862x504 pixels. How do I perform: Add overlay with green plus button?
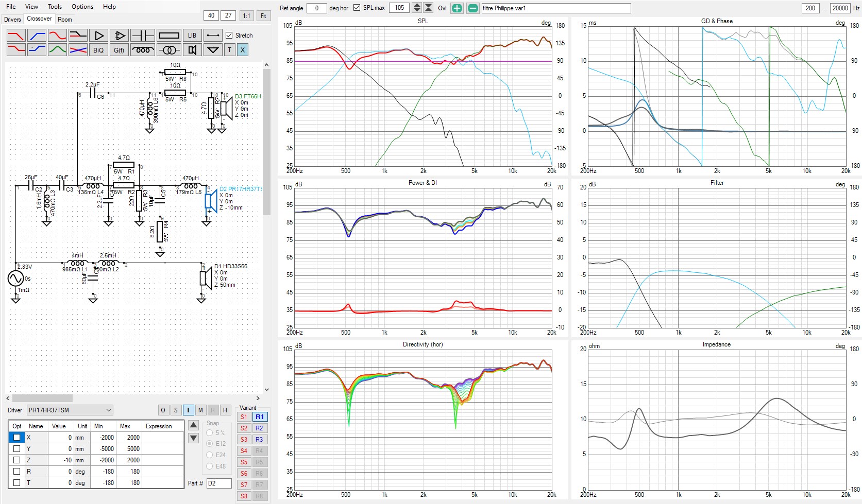[x=457, y=8]
